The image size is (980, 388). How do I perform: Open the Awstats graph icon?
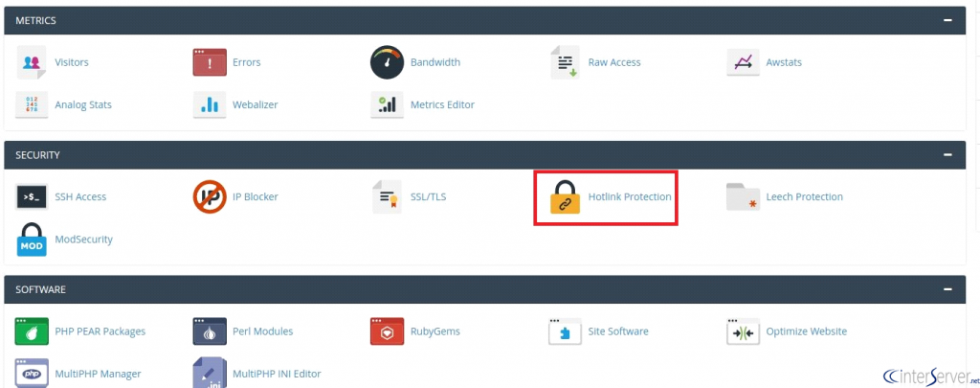coord(743,62)
